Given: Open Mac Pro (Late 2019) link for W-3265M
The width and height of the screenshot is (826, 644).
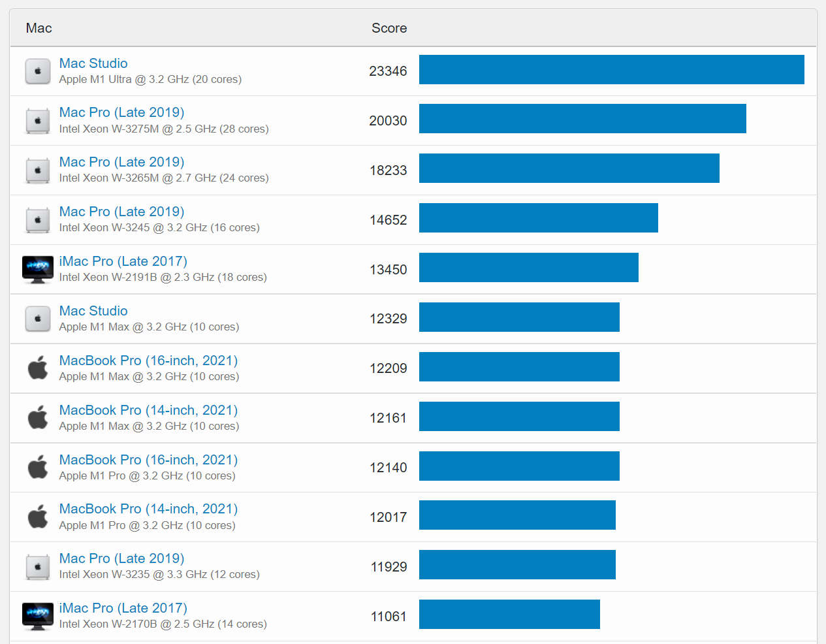Looking at the screenshot, I should point(121,162).
